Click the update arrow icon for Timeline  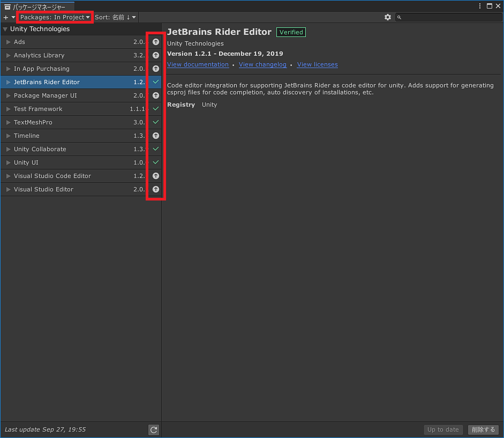point(155,136)
